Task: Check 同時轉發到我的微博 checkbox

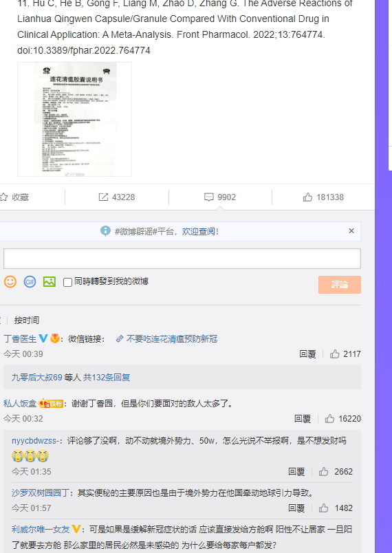Action: (67, 282)
